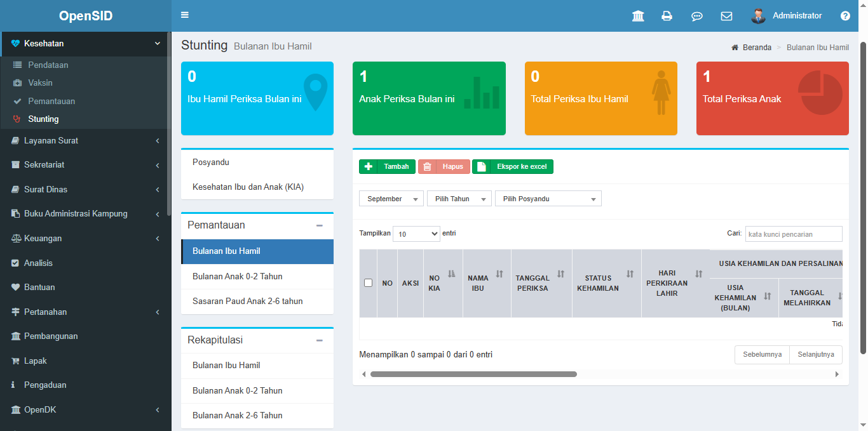Click the sort icon on Nama Ibu column

click(x=499, y=274)
